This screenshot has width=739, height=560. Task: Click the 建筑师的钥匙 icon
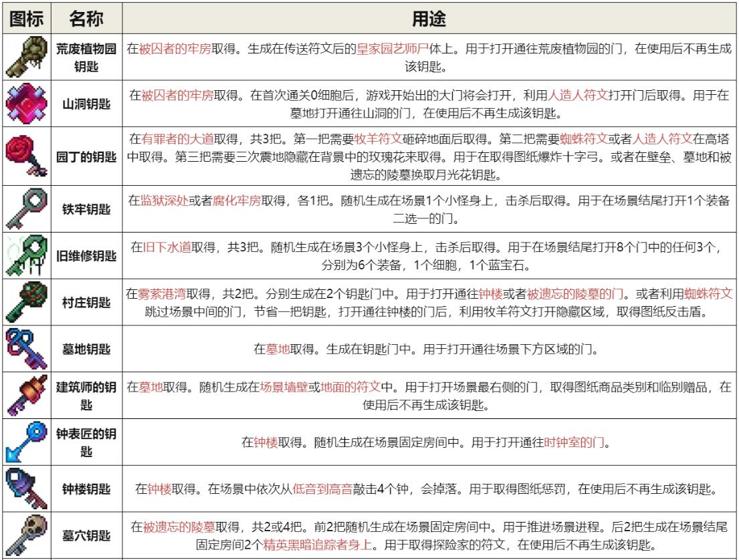(25, 395)
